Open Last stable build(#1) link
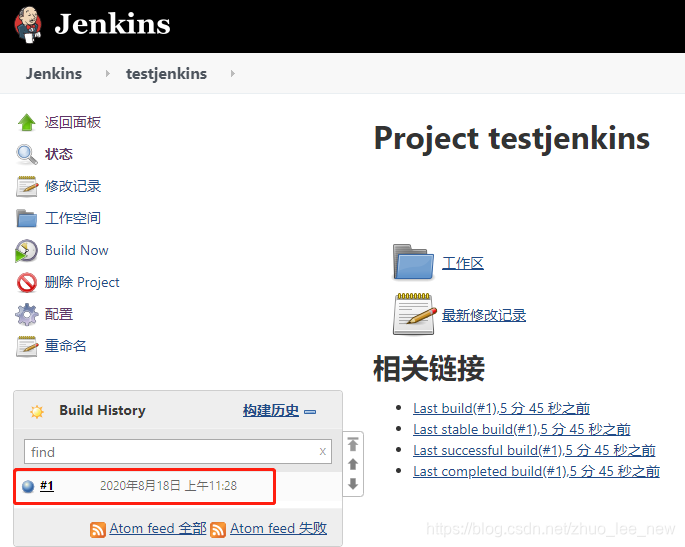Image resolution: width=685 pixels, height=547 pixels. point(522,429)
